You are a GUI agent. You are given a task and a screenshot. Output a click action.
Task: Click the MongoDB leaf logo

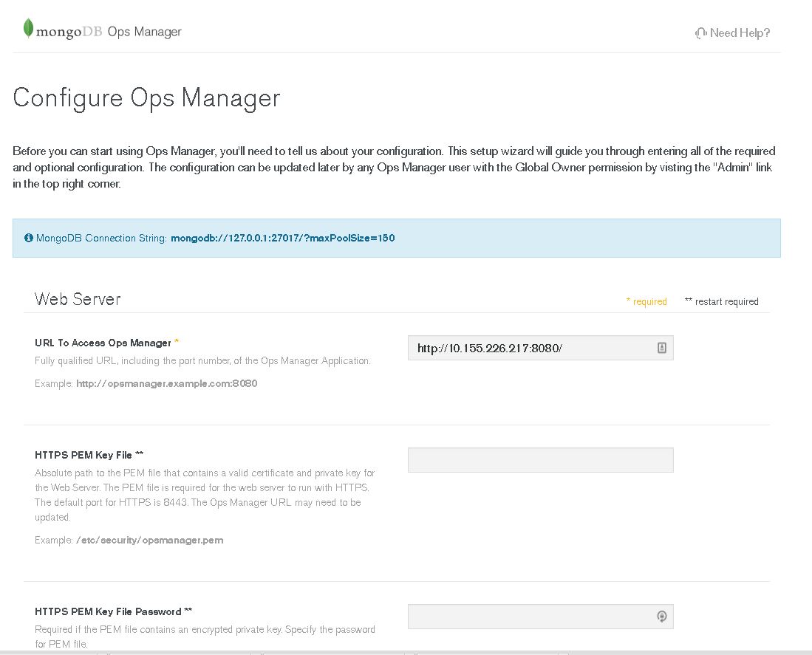pos(27,28)
